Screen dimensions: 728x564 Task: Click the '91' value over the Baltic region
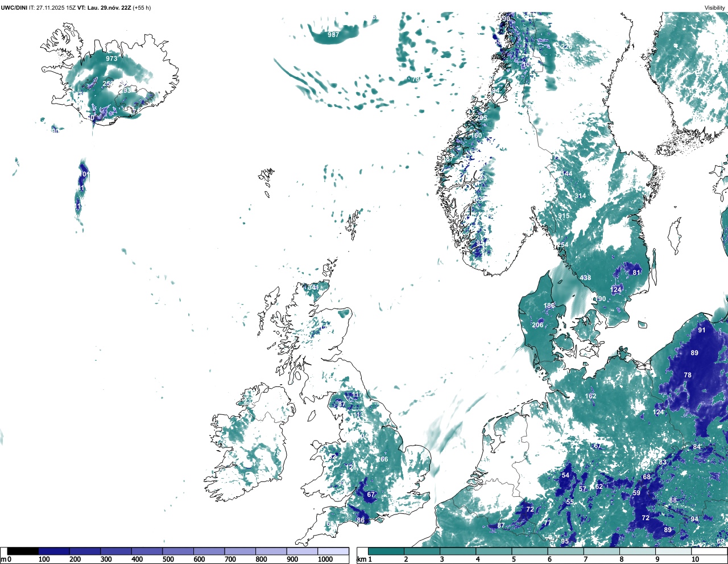click(702, 330)
